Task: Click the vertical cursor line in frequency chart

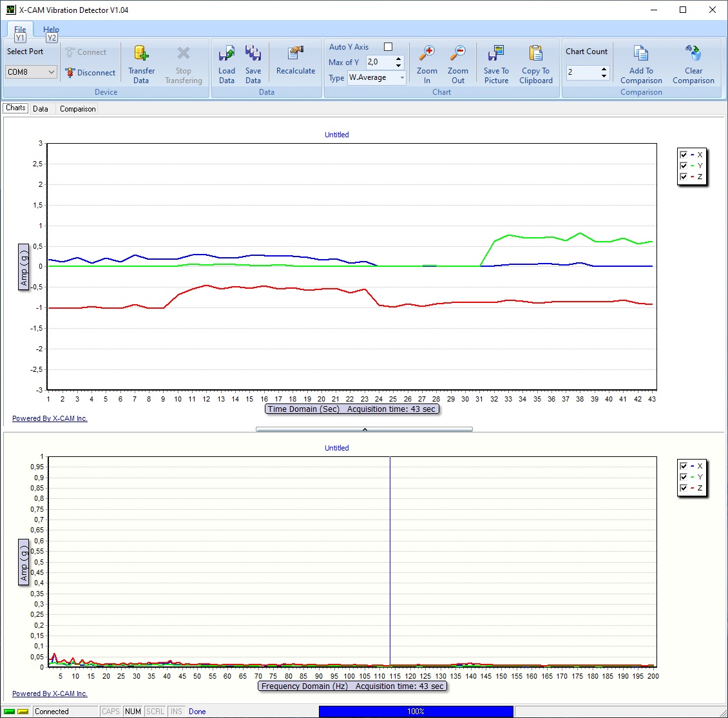Action: point(390,561)
